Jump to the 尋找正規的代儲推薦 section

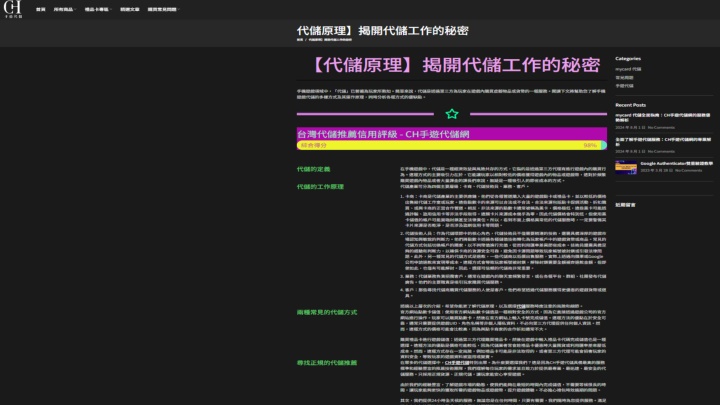tap(326, 363)
